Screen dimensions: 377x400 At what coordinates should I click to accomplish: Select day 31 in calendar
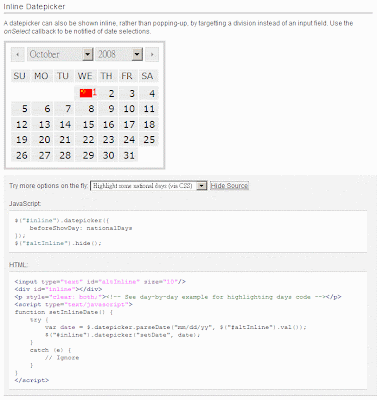128,155
